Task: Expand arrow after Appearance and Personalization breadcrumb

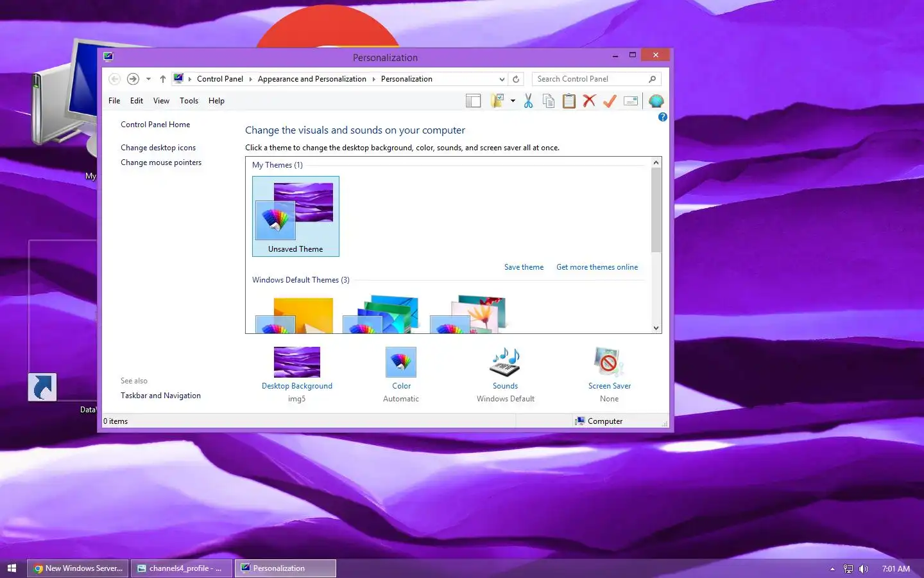Action: point(373,79)
